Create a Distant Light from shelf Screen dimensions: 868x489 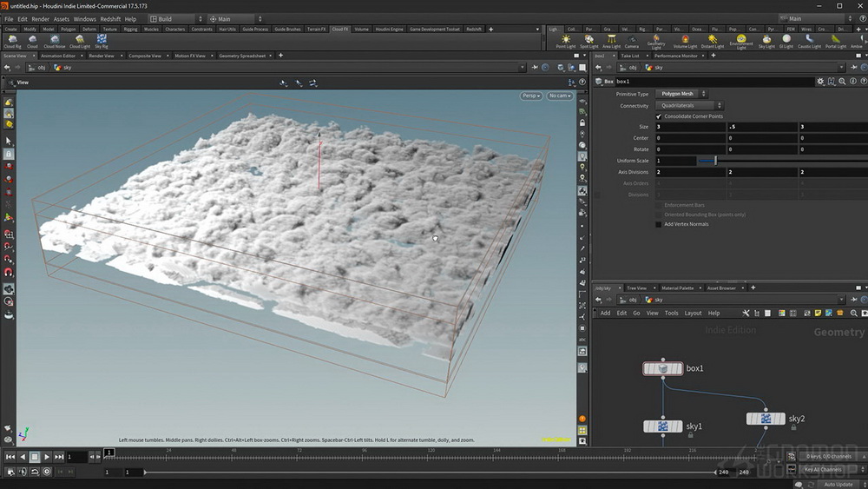tap(713, 42)
